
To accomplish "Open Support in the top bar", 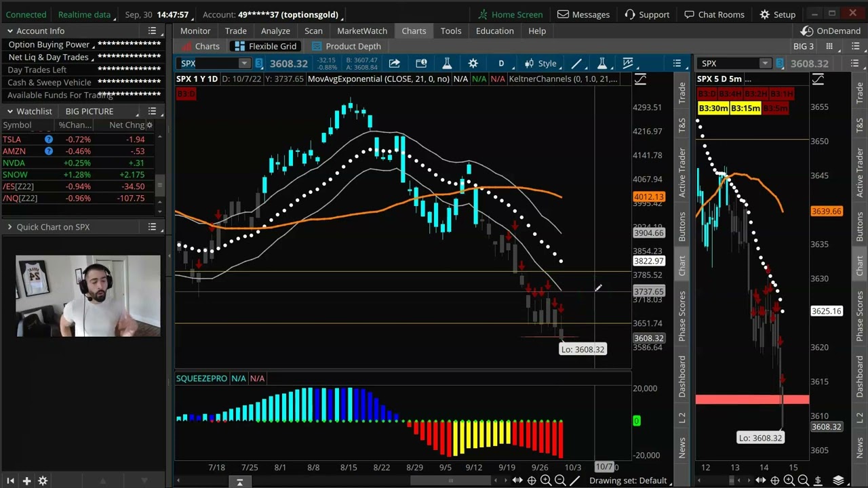I will (647, 14).
